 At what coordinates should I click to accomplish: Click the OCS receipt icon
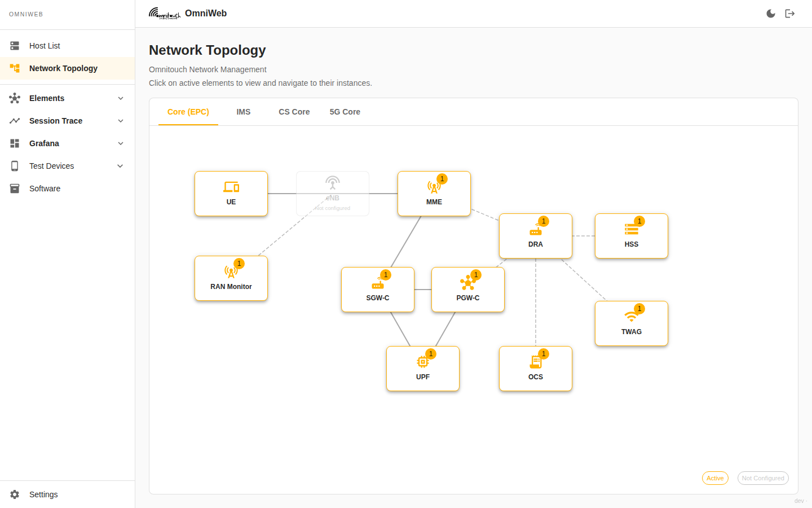[536, 362]
